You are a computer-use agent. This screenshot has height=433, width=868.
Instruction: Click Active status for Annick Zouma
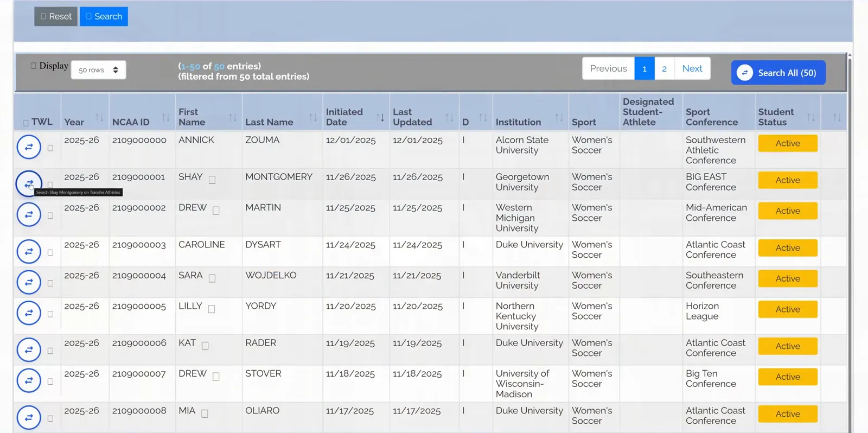pos(788,143)
